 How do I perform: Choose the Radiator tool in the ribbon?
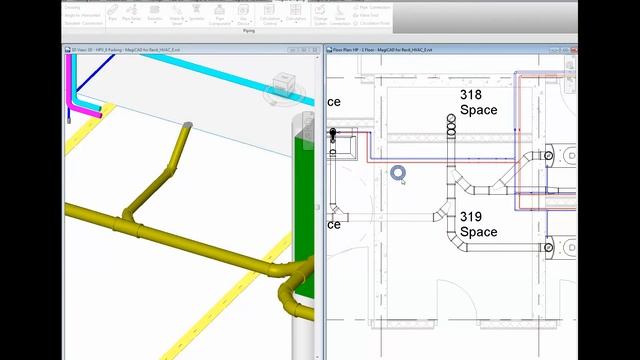coord(155,13)
